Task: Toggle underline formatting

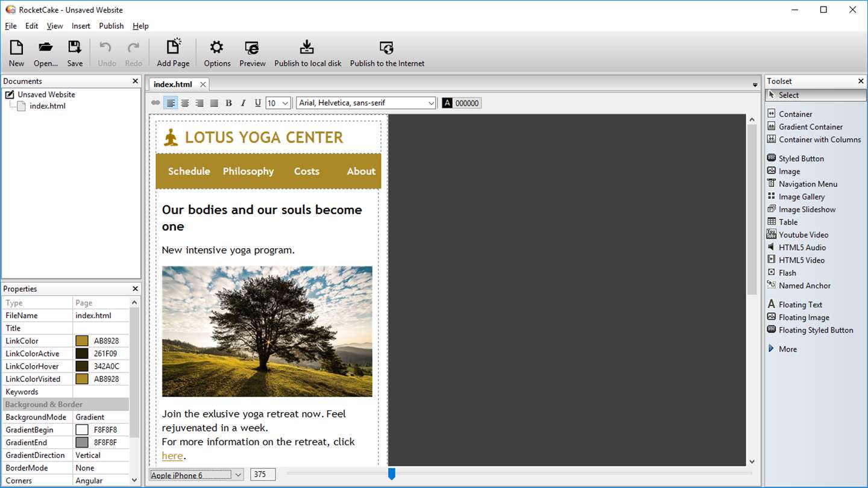Action: point(257,103)
